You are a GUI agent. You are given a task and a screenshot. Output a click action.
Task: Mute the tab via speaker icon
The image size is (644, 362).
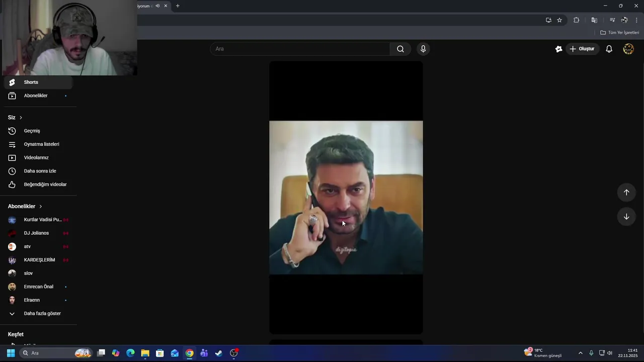(157, 6)
